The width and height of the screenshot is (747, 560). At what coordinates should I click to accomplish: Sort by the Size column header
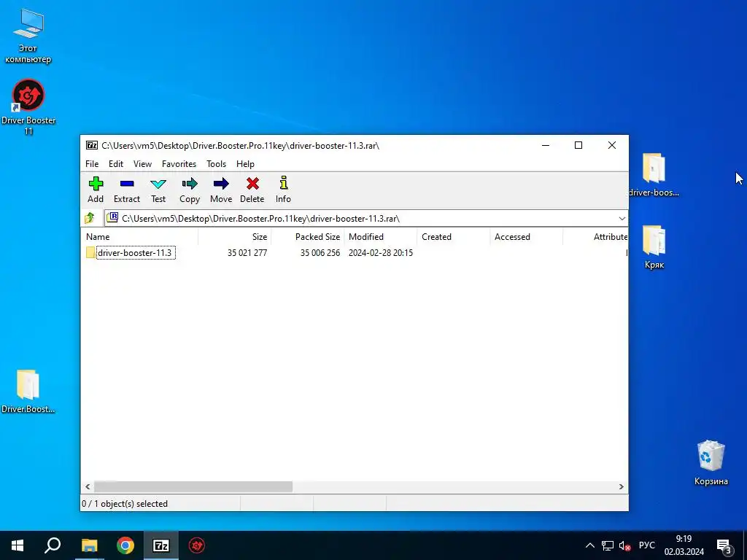click(234, 237)
